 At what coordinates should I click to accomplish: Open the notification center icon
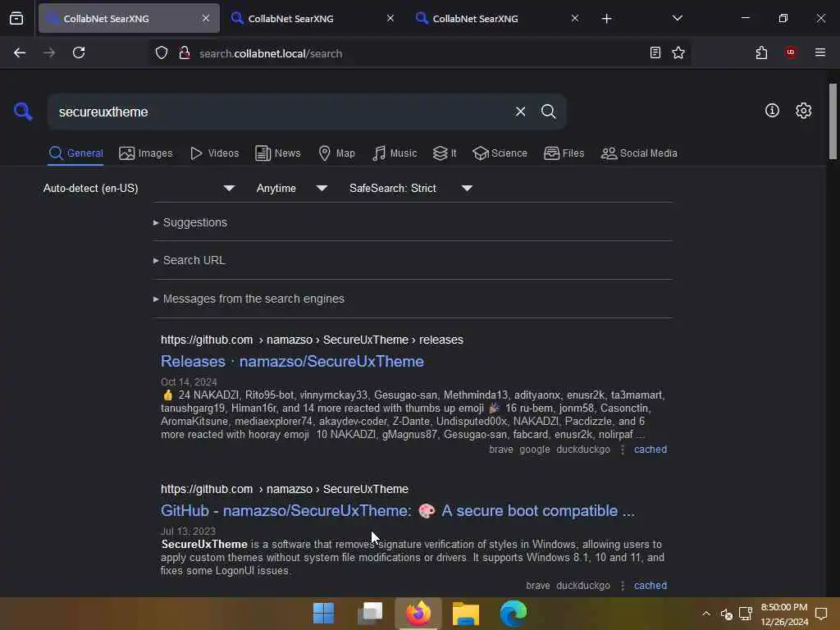click(x=820, y=614)
